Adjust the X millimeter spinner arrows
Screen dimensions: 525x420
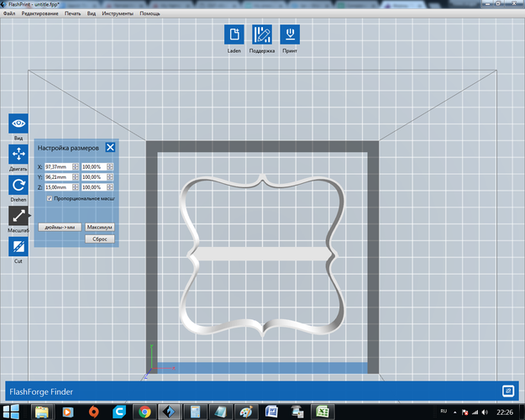[76, 167]
